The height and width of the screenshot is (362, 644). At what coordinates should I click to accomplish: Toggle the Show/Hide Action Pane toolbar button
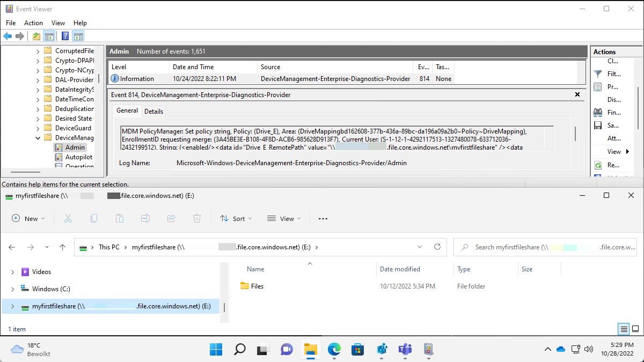[x=78, y=36]
